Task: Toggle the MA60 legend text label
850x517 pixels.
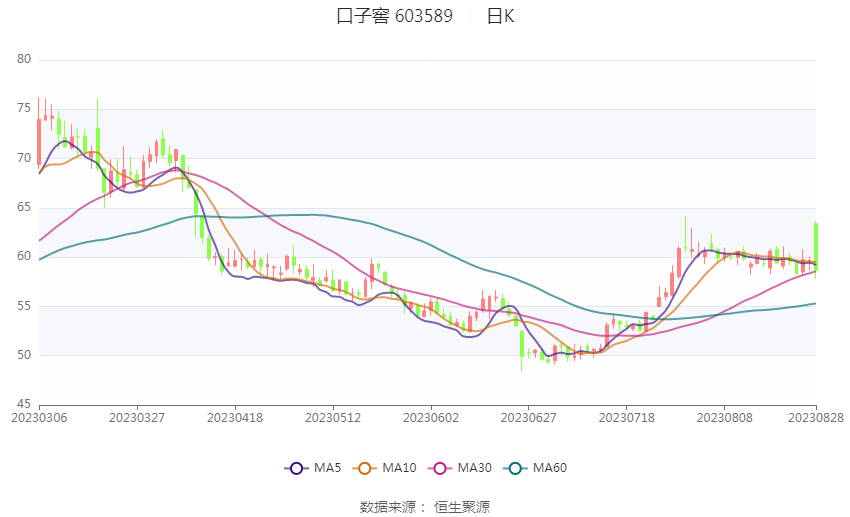Action: pos(550,468)
